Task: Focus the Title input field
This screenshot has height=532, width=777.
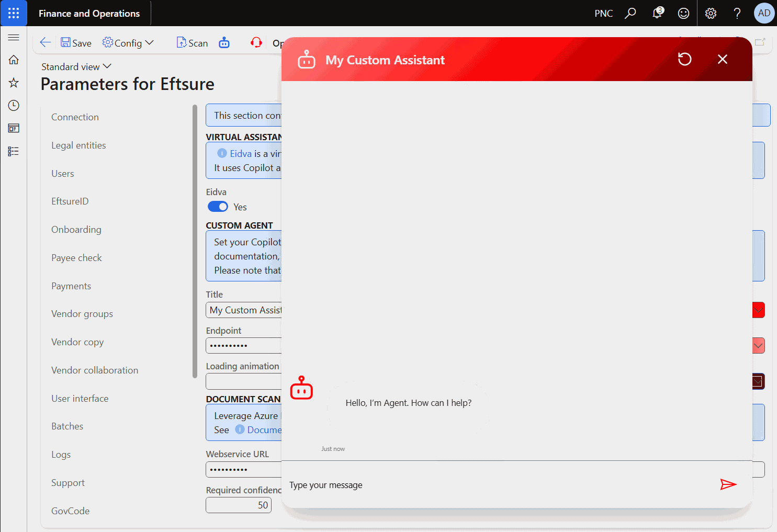Action: click(x=244, y=310)
